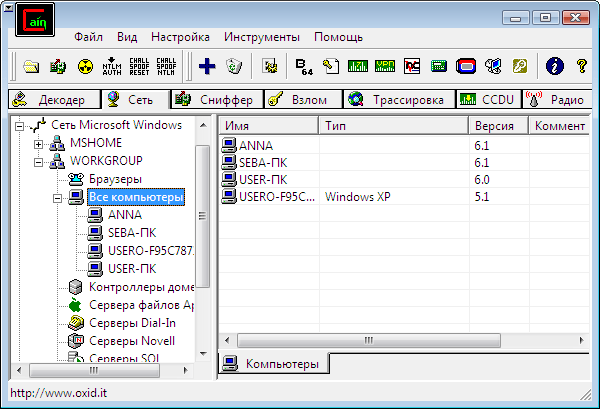The image size is (600, 409).
Task: Open the red-blue RSA SecurID icon
Action: pyautogui.click(x=466, y=66)
